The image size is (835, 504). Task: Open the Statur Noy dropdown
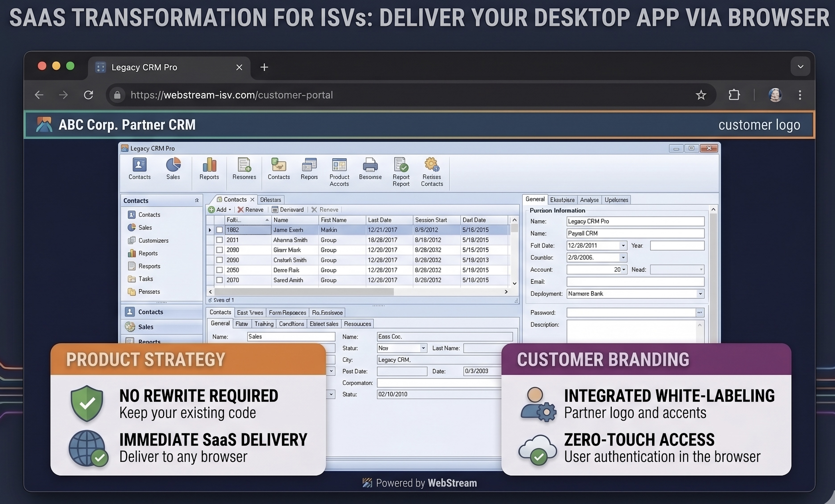[x=423, y=348]
